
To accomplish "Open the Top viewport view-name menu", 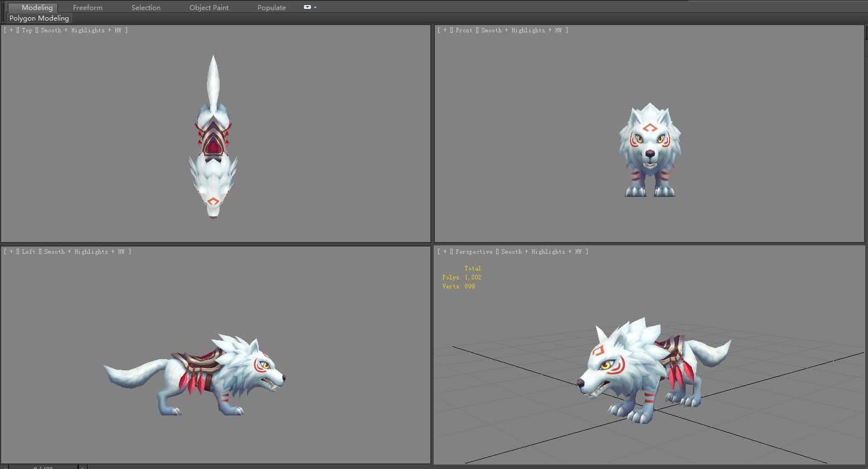I will (x=27, y=30).
